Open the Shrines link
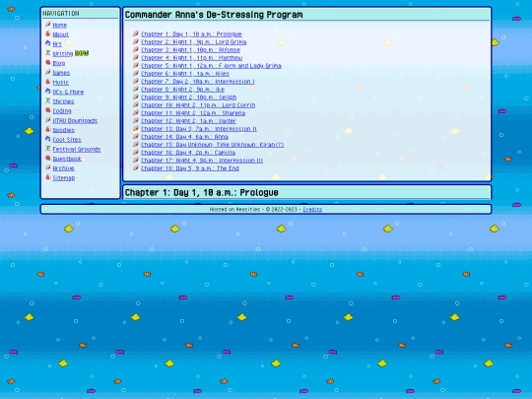 pyautogui.click(x=63, y=101)
